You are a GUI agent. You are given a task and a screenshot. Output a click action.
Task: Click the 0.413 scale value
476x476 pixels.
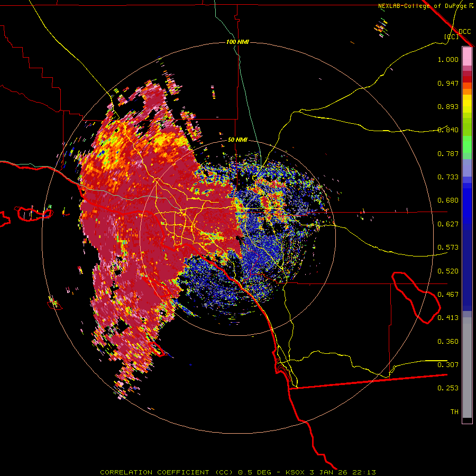click(x=448, y=318)
